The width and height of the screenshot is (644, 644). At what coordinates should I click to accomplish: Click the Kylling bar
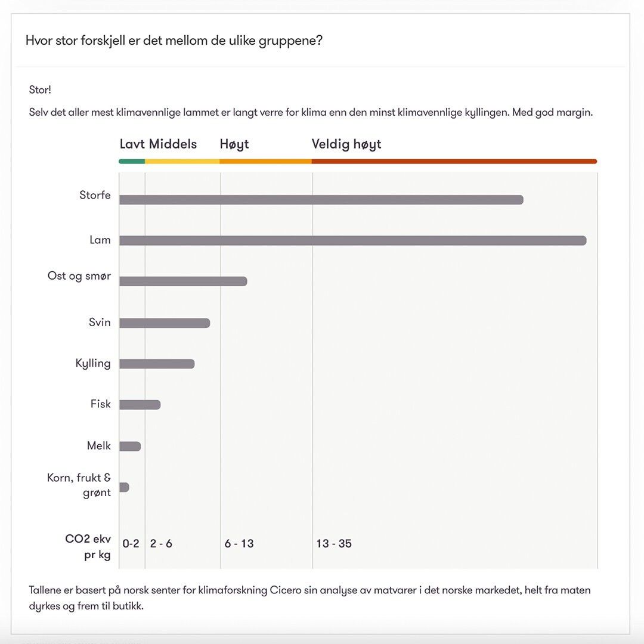pos(156,364)
